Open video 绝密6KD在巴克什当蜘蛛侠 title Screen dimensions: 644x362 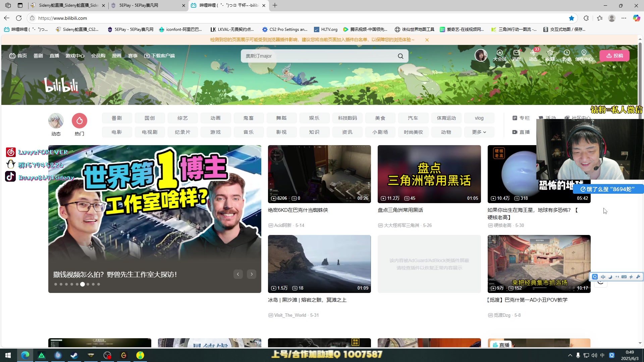pyautogui.click(x=298, y=210)
